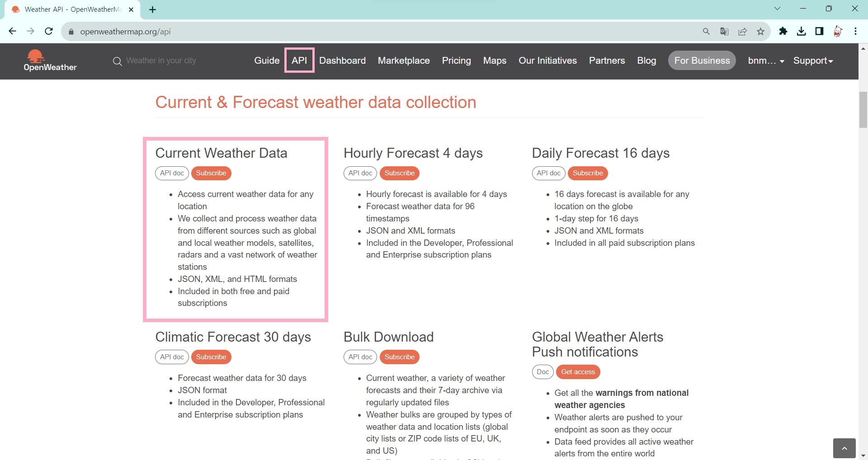Go forward in browser history
Image resolution: width=868 pixels, height=460 pixels.
click(30, 31)
